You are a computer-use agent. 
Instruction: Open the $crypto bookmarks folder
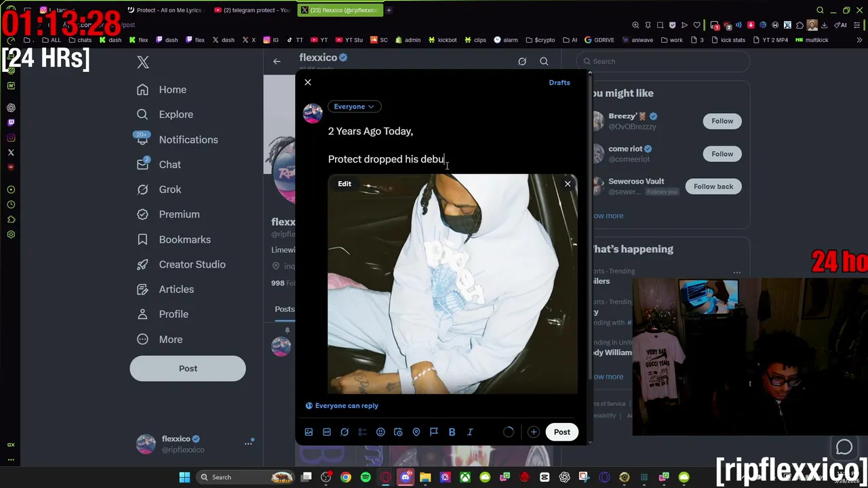pos(540,40)
